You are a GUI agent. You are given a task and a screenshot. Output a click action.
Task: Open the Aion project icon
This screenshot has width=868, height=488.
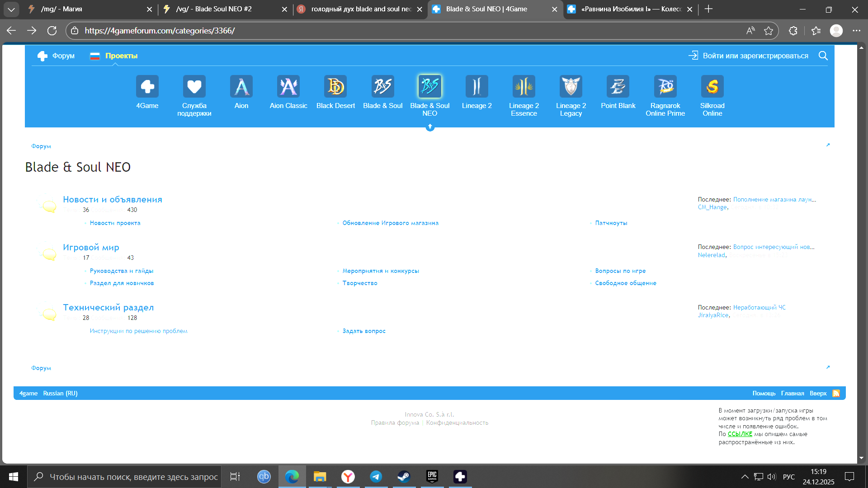[x=241, y=86]
